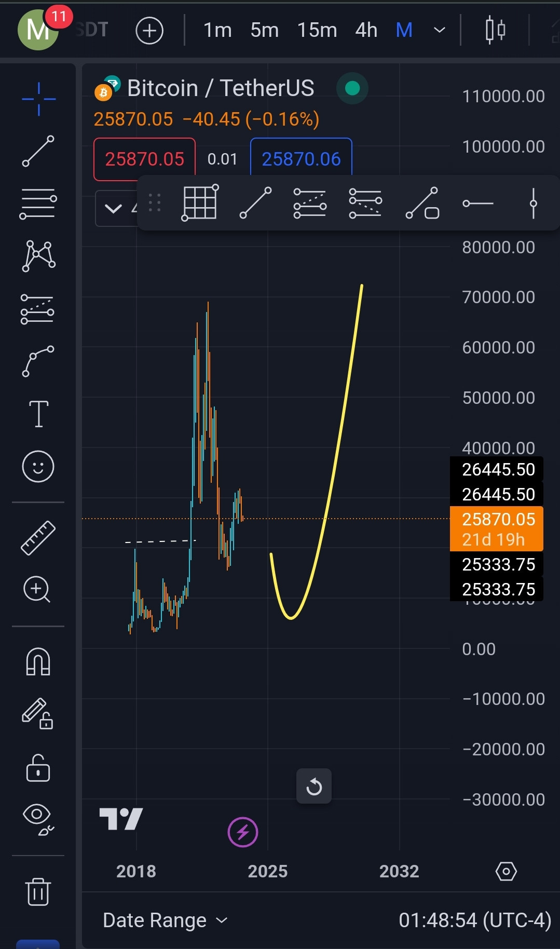Viewport: 560px width, 949px height.
Task: Switch to 15m timeframe
Action: (x=317, y=30)
